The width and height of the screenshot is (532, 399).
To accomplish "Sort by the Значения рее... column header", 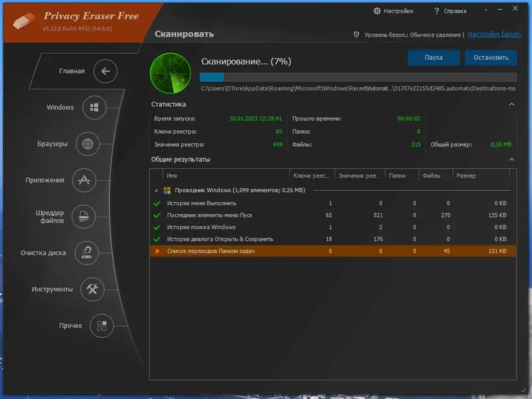I will (360, 176).
